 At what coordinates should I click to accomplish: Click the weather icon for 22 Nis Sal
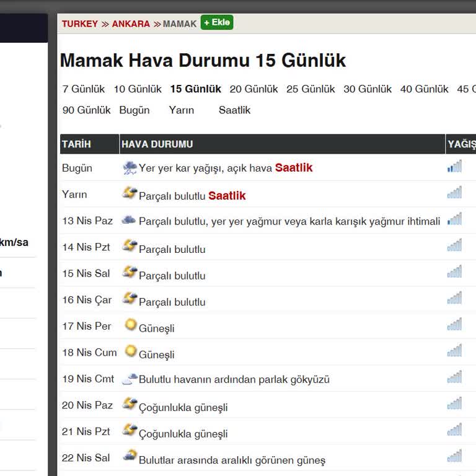tap(130, 456)
